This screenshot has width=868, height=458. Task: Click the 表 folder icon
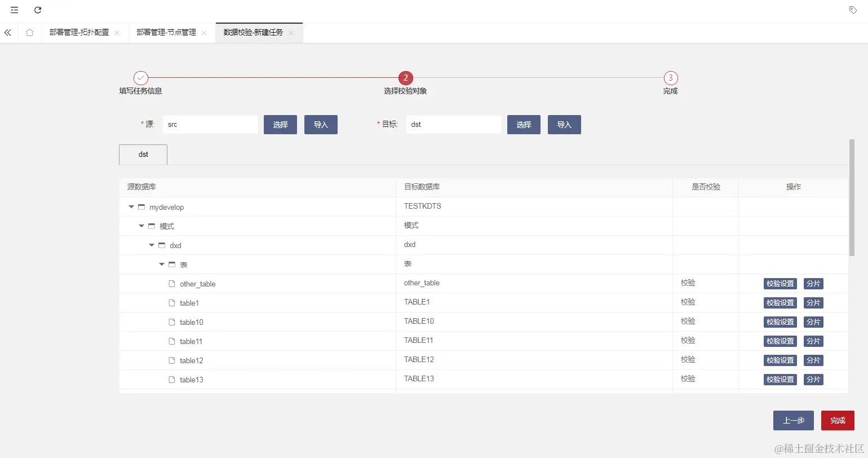click(x=172, y=265)
